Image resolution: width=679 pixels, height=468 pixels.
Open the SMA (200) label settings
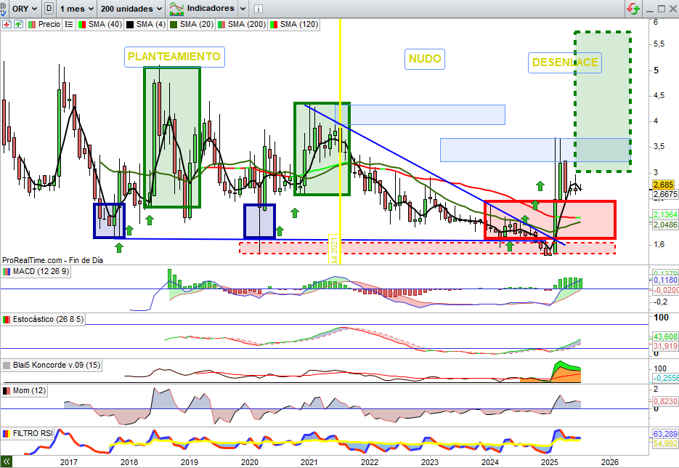[x=247, y=25]
